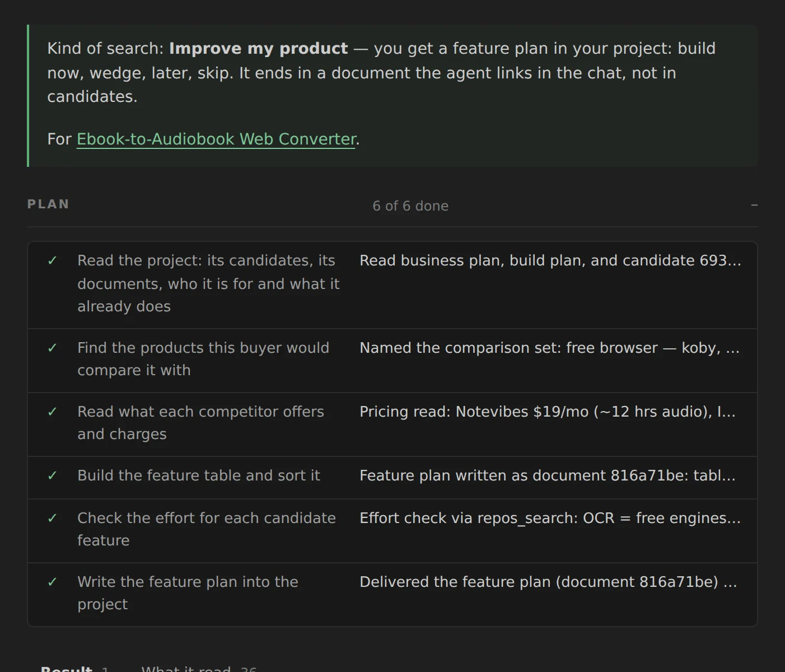785x672 pixels.
Task: Select the "Read the project: its candidates" step text
Action: [x=208, y=283]
